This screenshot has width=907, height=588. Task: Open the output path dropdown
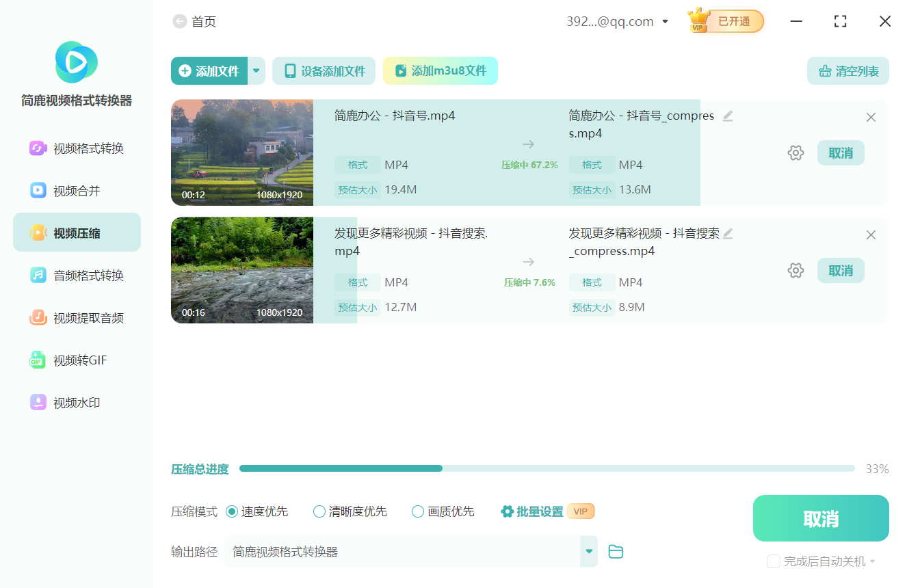[x=588, y=551]
